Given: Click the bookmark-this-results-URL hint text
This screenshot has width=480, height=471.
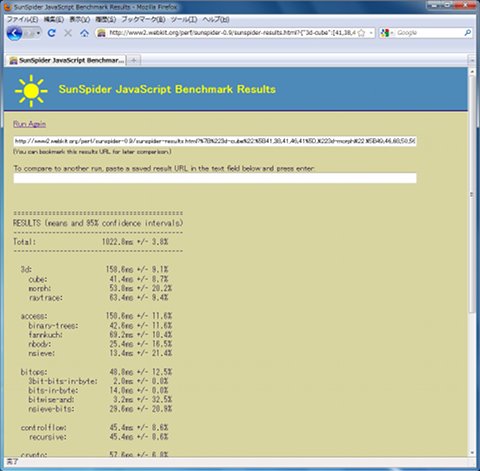Looking at the screenshot, I should (x=92, y=152).
